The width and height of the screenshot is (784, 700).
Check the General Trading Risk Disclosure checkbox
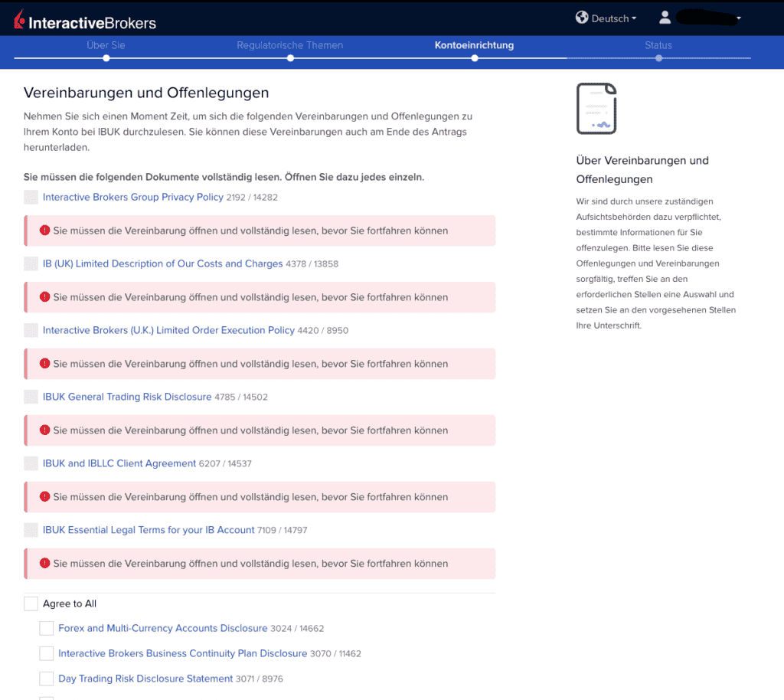pos(31,397)
